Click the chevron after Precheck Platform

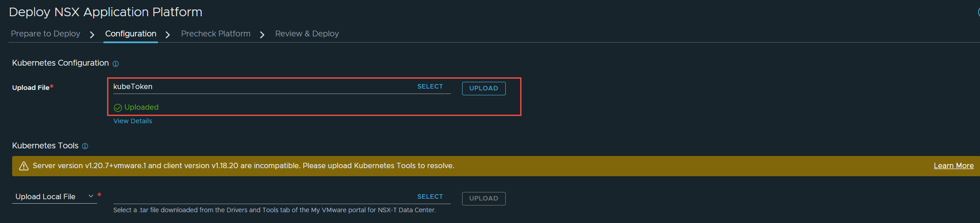pos(262,35)
